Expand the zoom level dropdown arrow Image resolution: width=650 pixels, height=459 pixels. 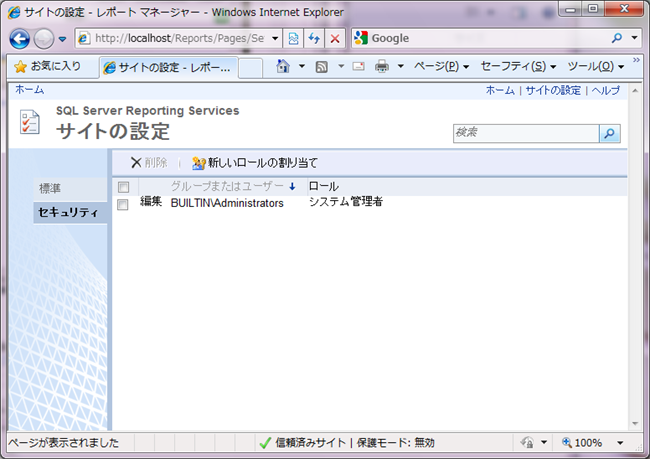(620, 443)
